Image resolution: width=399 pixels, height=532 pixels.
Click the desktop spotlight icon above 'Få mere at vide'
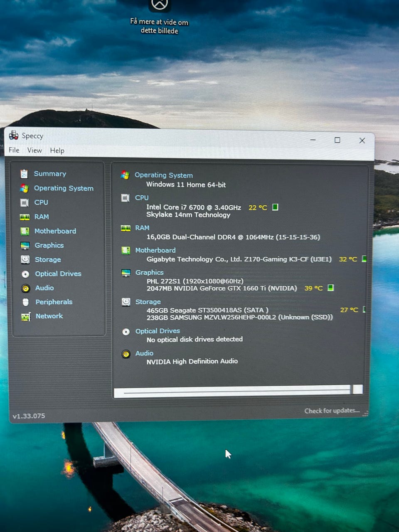click(x=159, y=5)
